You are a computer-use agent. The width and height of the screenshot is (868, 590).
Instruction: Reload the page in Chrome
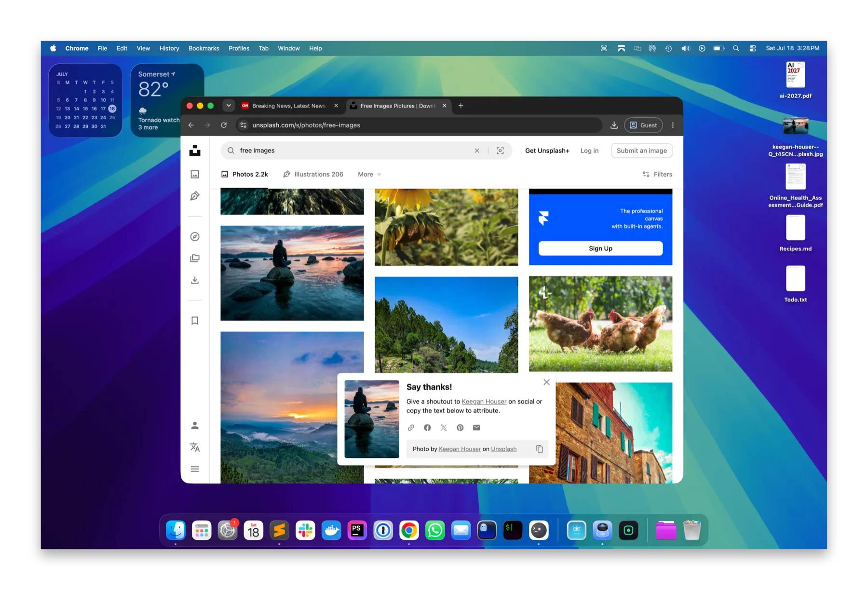[224, 125]
